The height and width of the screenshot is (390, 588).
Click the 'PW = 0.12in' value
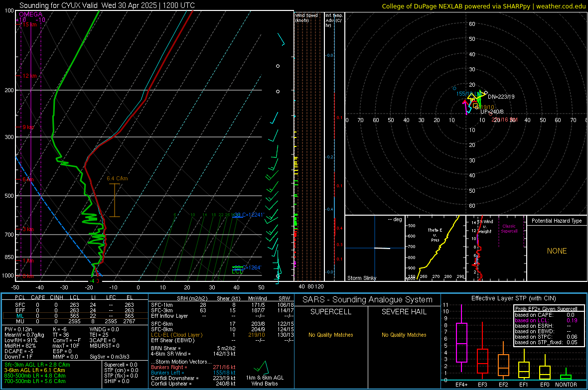(x=18, y=329)
